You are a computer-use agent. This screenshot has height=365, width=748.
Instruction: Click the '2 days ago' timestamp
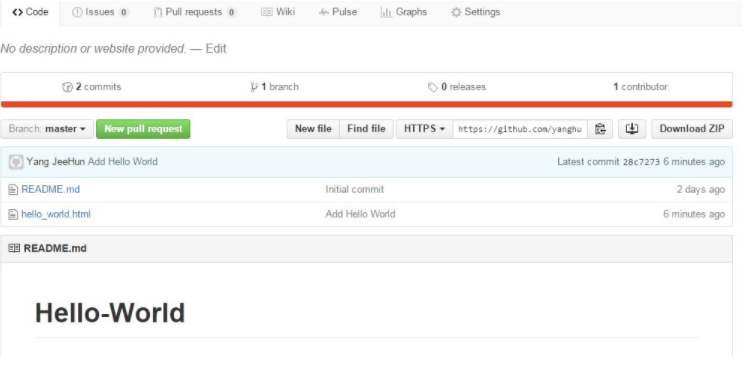click(x=701, y=189)
